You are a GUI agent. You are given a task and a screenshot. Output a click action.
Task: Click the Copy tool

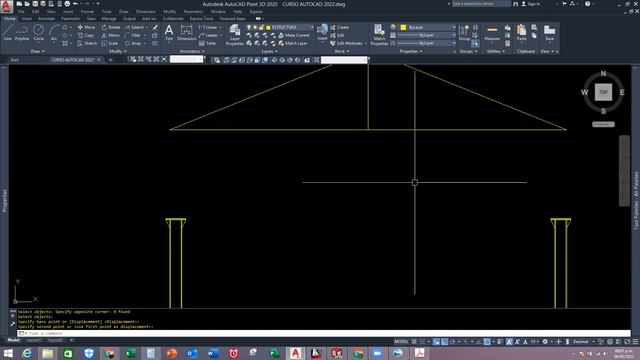pyautogui.click(x=86, y=36)
